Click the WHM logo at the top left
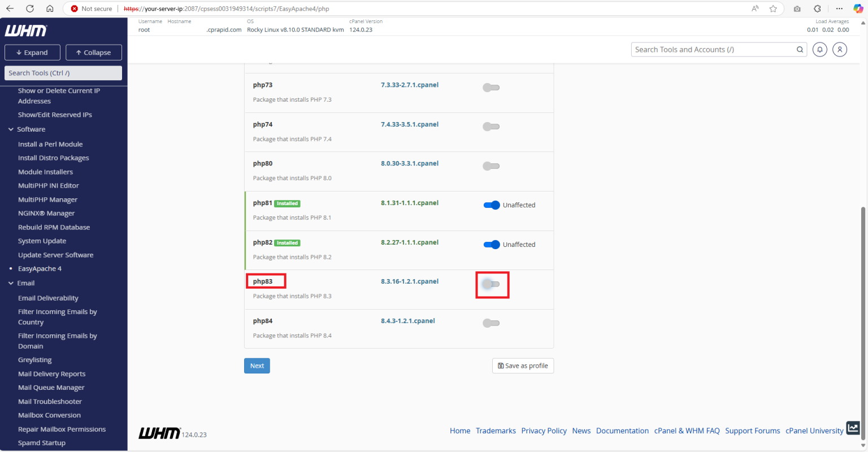The width and height of the screenshot is (868, 452). 26,31
